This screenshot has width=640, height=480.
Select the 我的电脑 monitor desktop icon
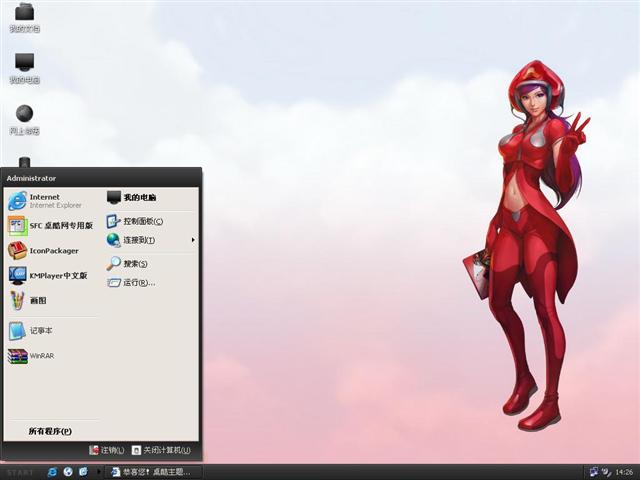coord(24,69)
